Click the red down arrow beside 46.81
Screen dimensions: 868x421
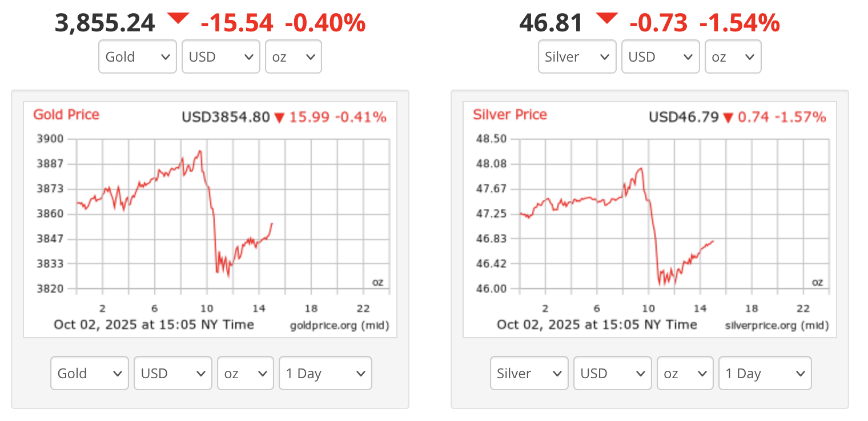tap(606, 19)
